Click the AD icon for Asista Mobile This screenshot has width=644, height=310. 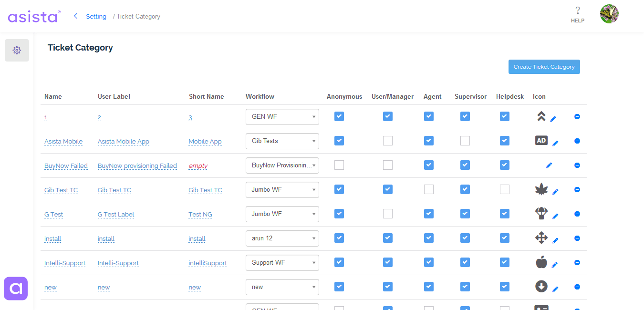point(541,140)
